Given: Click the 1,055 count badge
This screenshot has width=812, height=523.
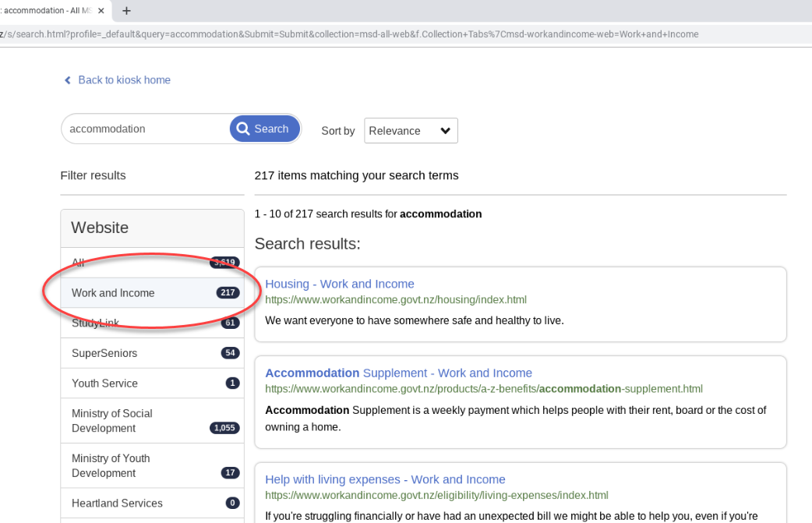Looking at the screenshot, I should point(224,428).
